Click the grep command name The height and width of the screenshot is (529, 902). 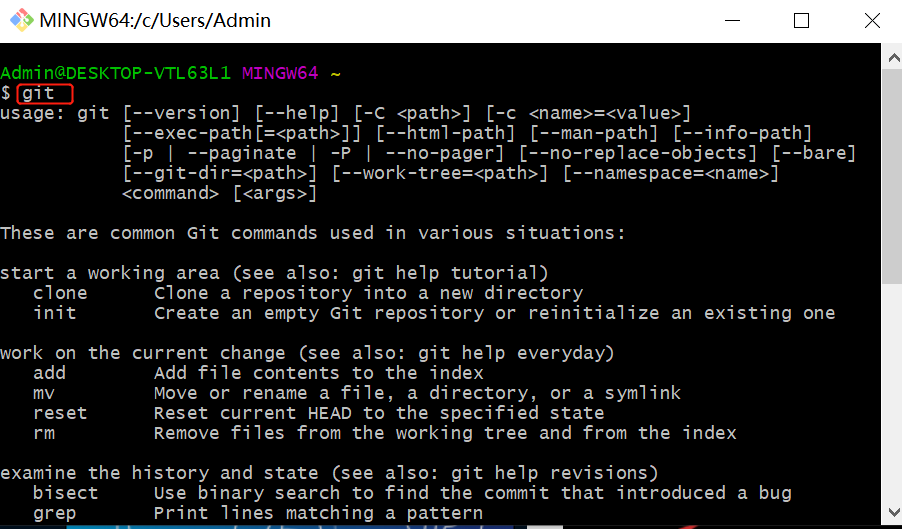click(x=54, y=513)
